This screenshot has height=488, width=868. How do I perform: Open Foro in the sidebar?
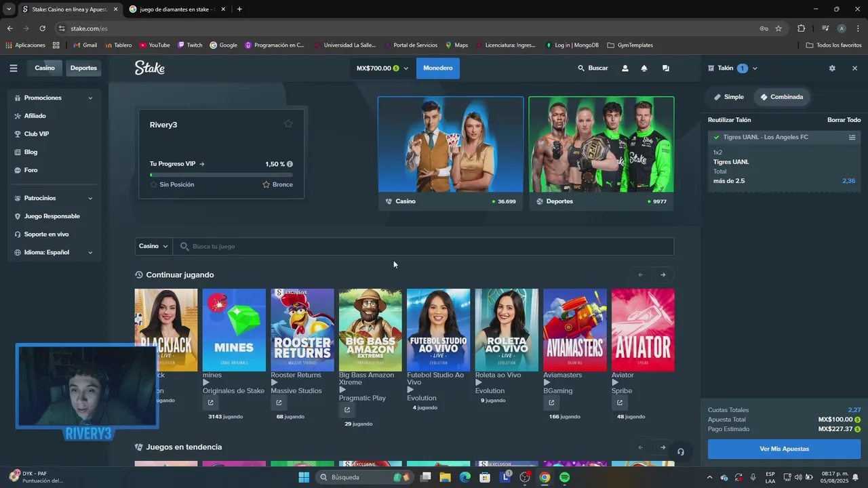coord(31,170)
